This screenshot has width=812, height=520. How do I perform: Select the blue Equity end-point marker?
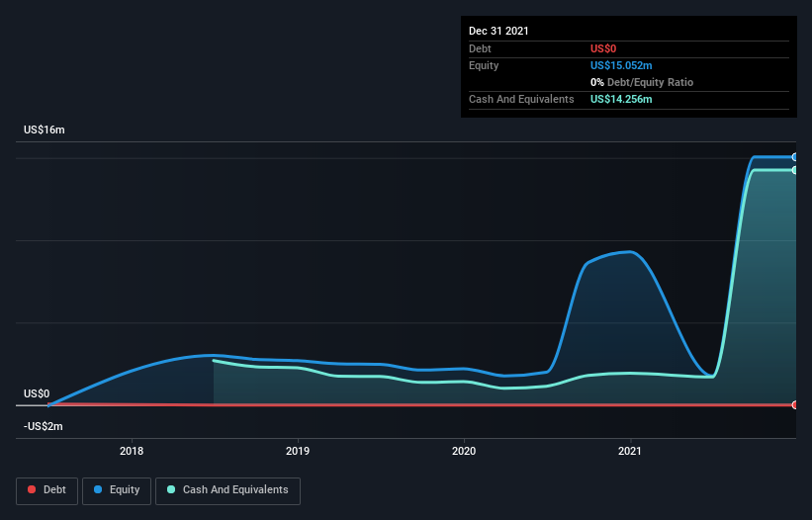[795, 157]
